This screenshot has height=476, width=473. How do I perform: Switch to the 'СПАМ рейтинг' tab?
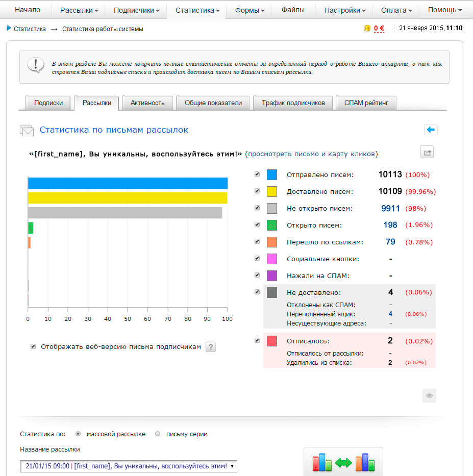click(366, 103)
